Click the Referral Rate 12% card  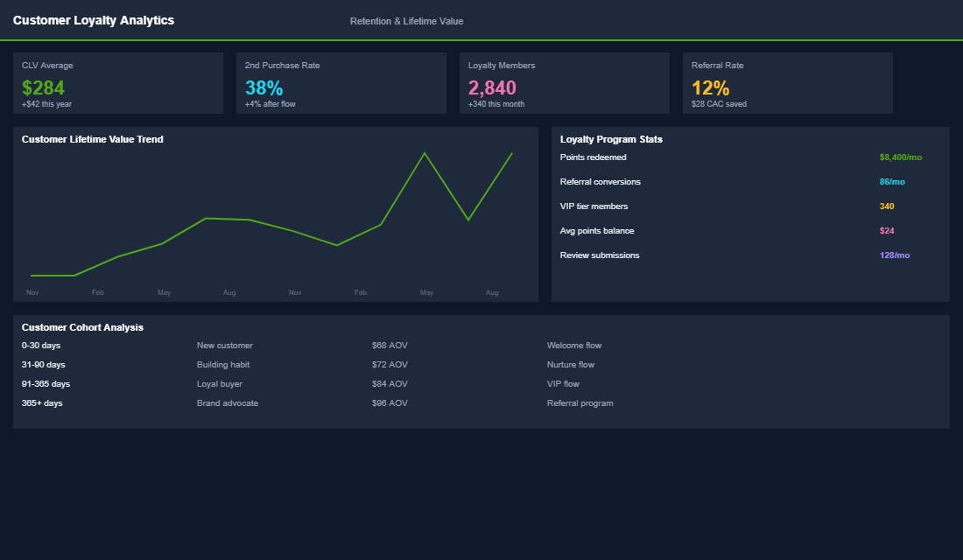788,83
